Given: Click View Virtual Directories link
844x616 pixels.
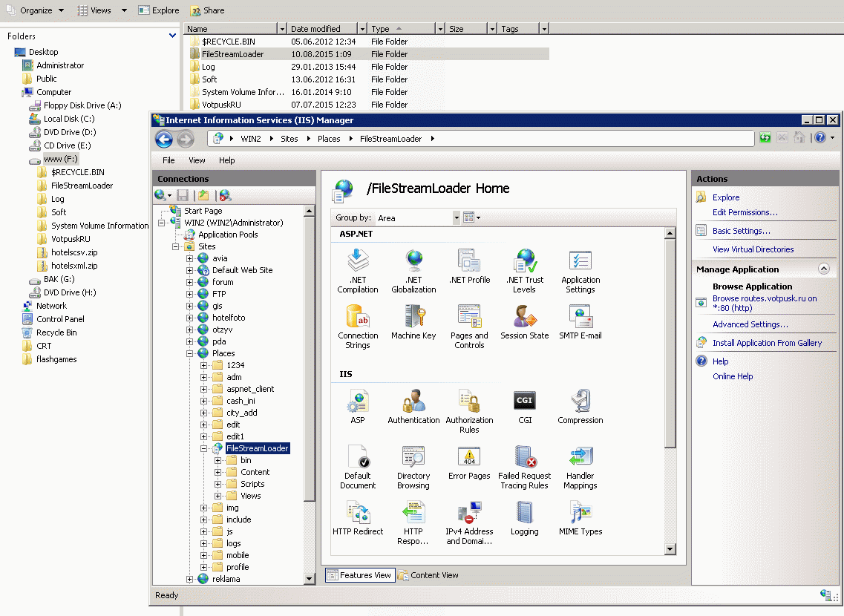Looking at the screenshot, I should (x=753, y=249).
